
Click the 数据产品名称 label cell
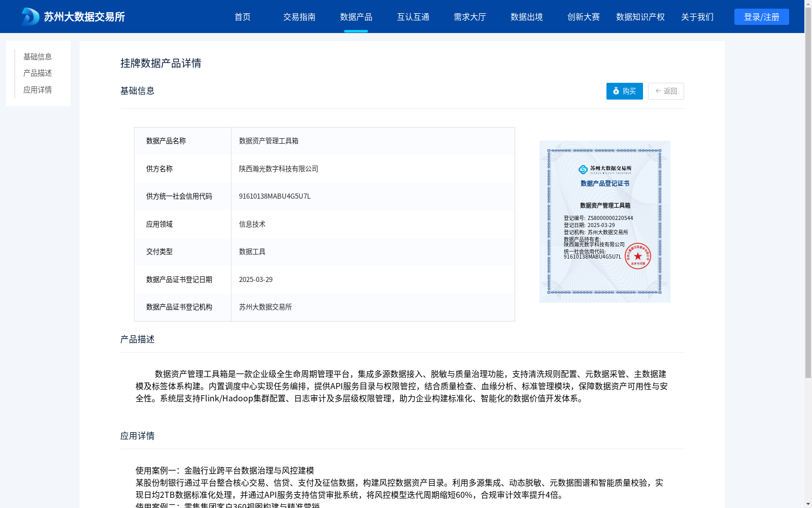click(183, 141)
